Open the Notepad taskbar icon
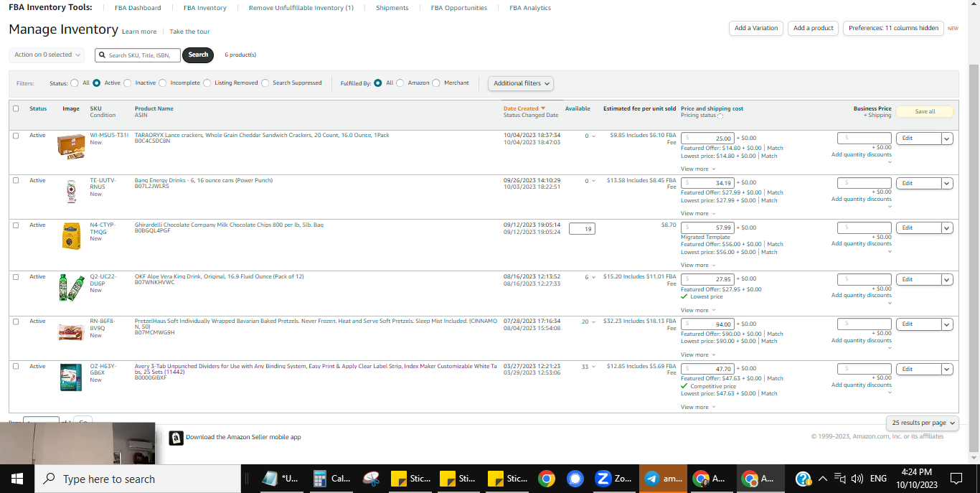The width and height of the screenshot is (980, 493). click(281, 479)
